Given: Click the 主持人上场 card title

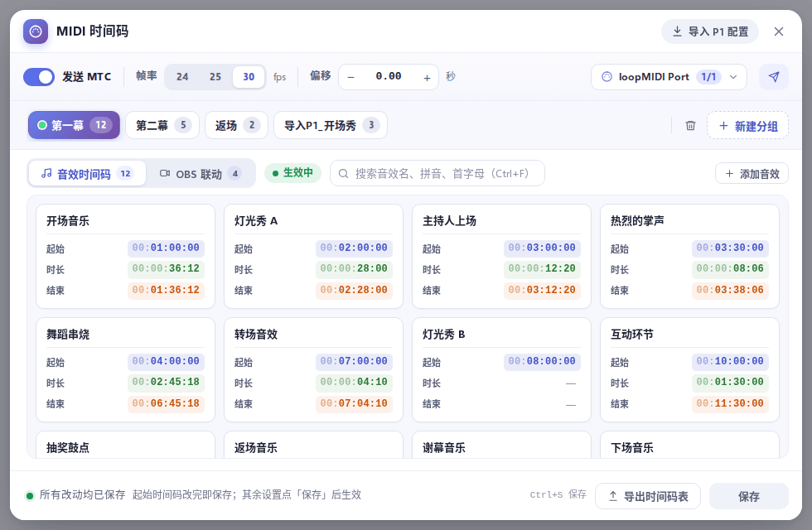Looking at the screenshot, I should [x=449, y=221].
